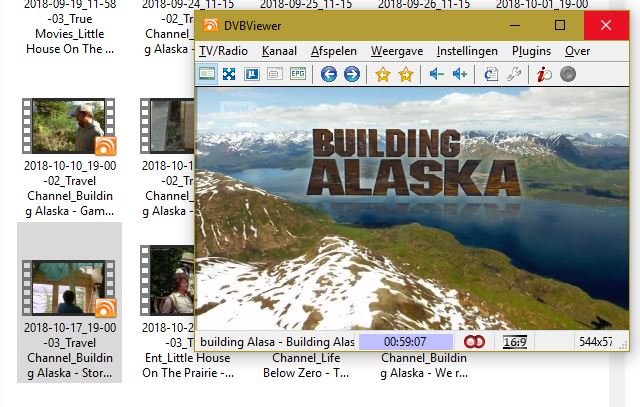Click the 16:9 aspect ratio indicator
Viewport: 640px width, 407px height.
click(x=514, y=342)
